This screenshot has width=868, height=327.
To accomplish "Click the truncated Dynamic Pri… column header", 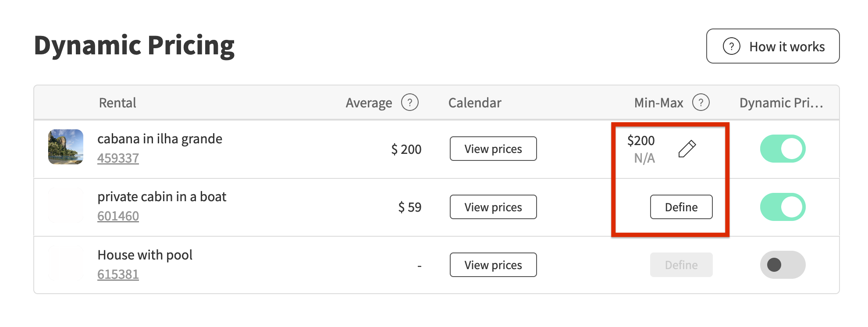I will (781, 103).
